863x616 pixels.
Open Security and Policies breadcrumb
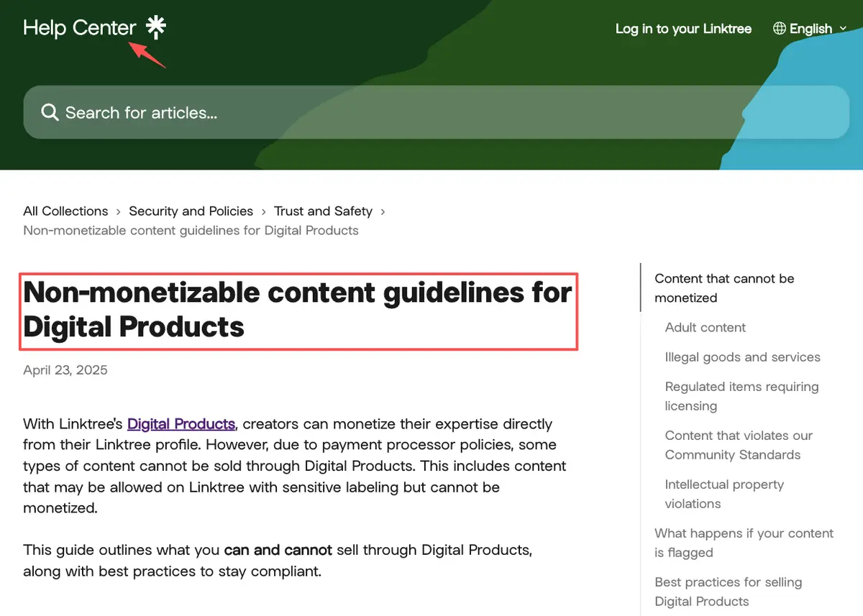click(x=191, y=211)
